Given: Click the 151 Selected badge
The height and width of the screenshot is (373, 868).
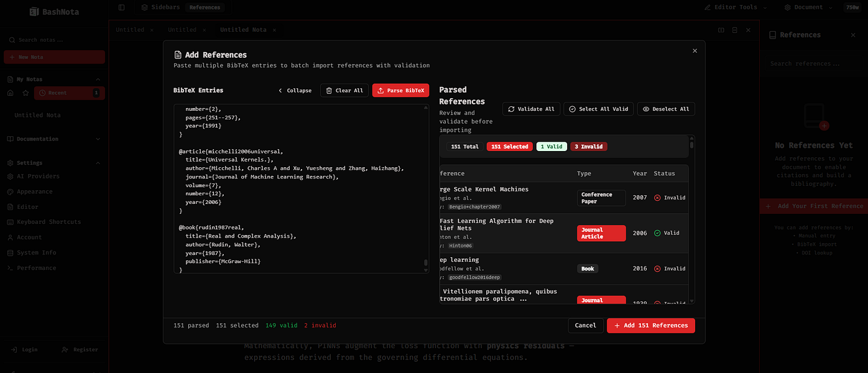Looking at the screenshot, I should [510, 147].
